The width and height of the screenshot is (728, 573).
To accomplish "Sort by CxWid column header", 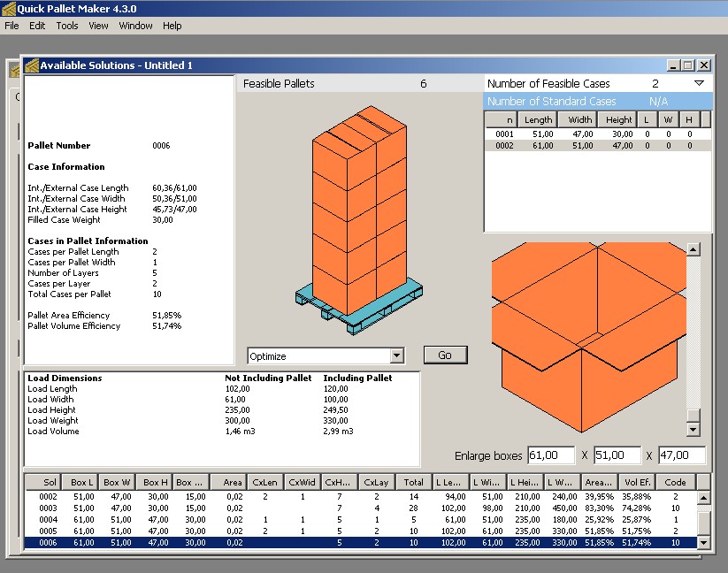I will pyautogui.click(x=303, y=482).
